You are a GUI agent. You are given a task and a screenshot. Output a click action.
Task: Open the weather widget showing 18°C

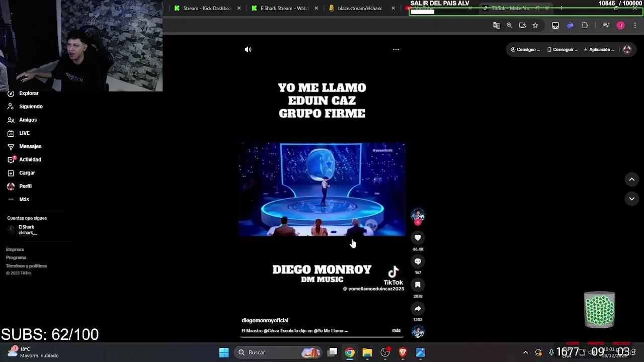point(33,352)
